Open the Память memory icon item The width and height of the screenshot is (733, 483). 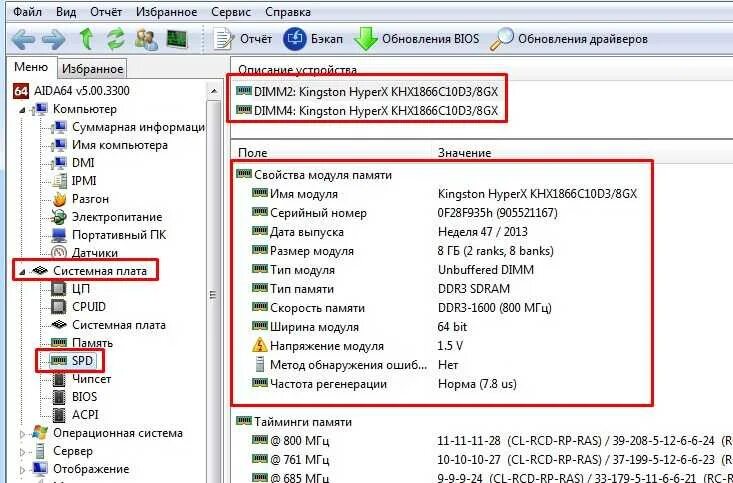tap(59, 343)
